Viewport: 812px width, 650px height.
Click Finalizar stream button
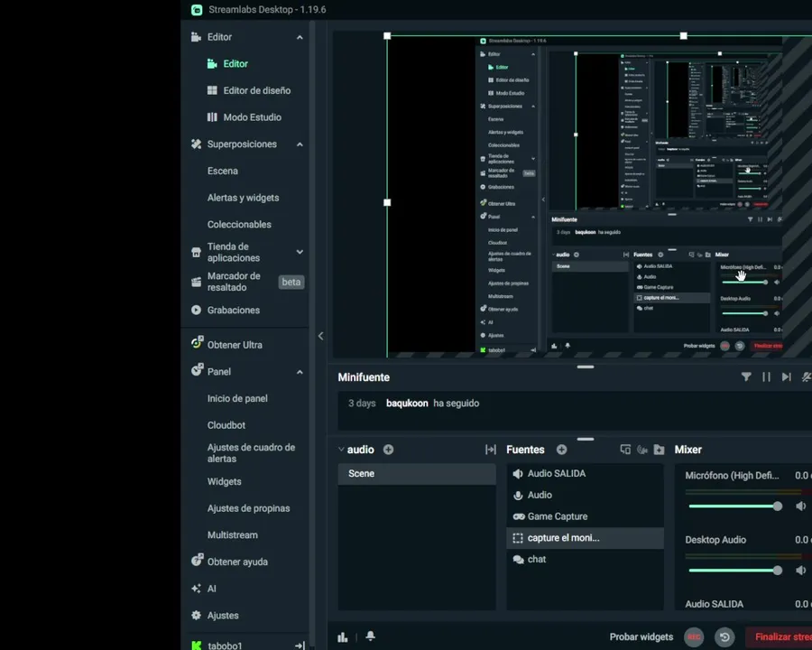(779, 637)
